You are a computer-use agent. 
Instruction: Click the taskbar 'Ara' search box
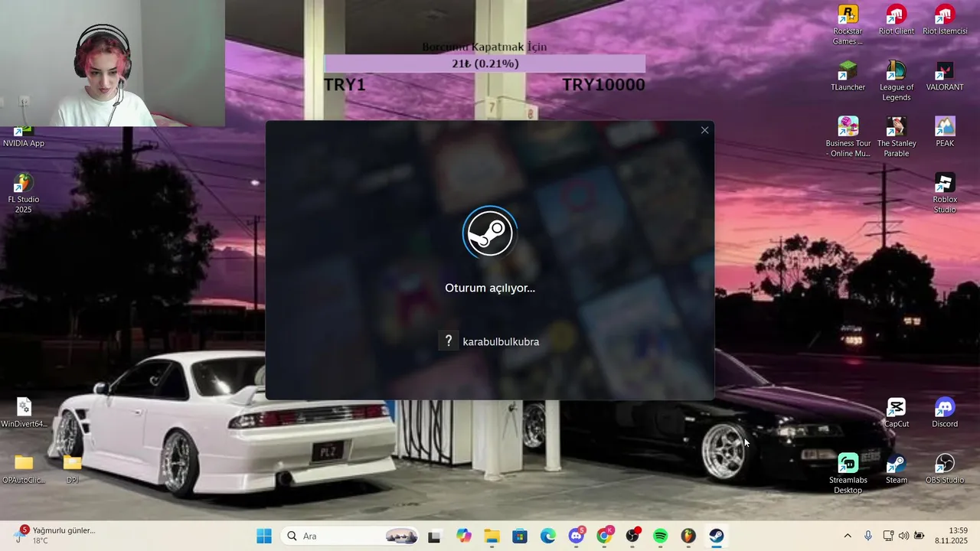point(351,536)
